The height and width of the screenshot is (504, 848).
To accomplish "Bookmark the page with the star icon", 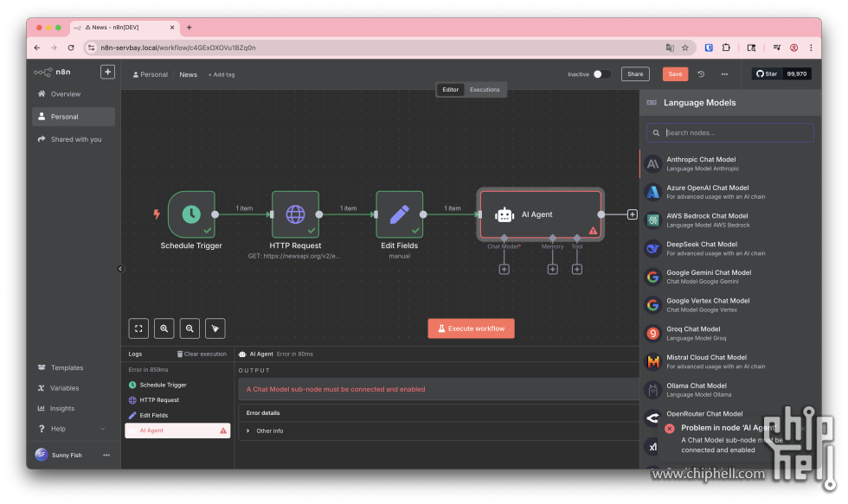I will click(685, 48).
